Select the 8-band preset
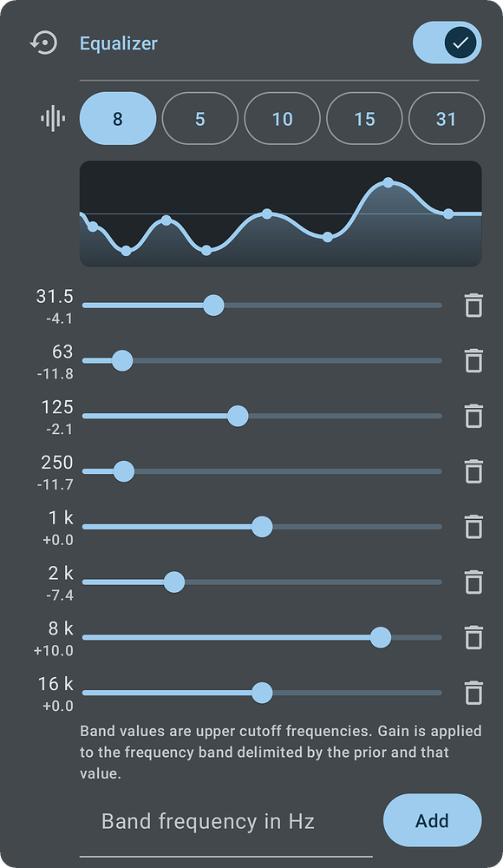The height and width of the screenshot is (868, 503). pyautogui.click(x=117, y=119)
